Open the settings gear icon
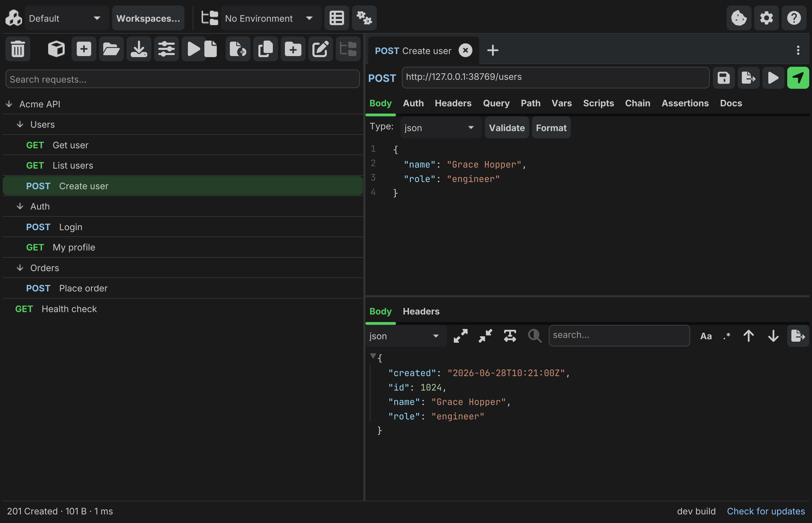The width and height of the screenshot is (812, 523). [766, 18]
